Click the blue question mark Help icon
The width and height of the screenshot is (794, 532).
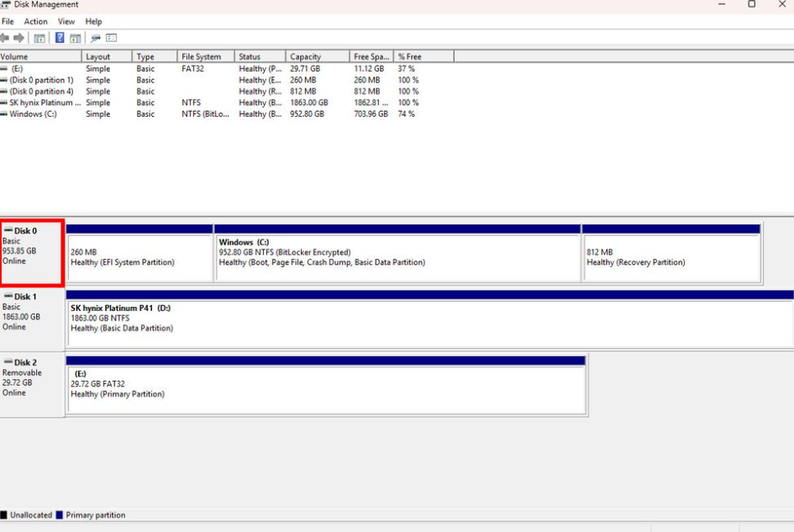coord(60,38)
